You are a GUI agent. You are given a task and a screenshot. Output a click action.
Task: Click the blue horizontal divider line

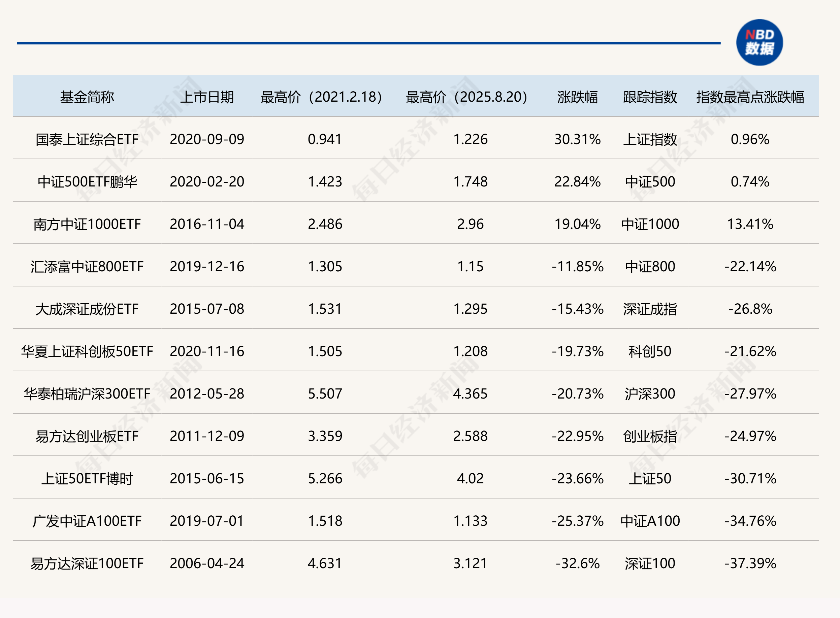(x=368, y=43)
